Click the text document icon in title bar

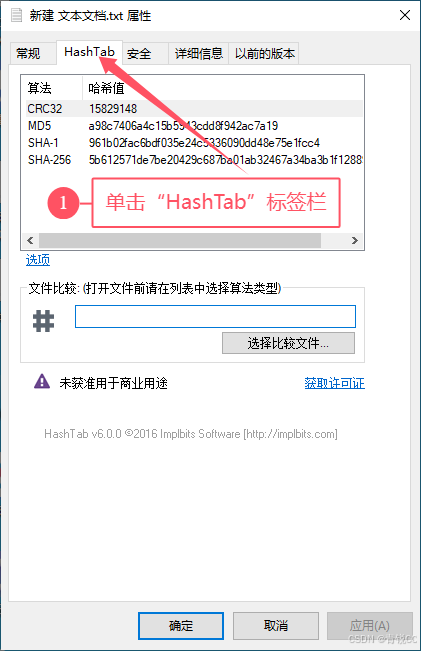pos(17,15)
